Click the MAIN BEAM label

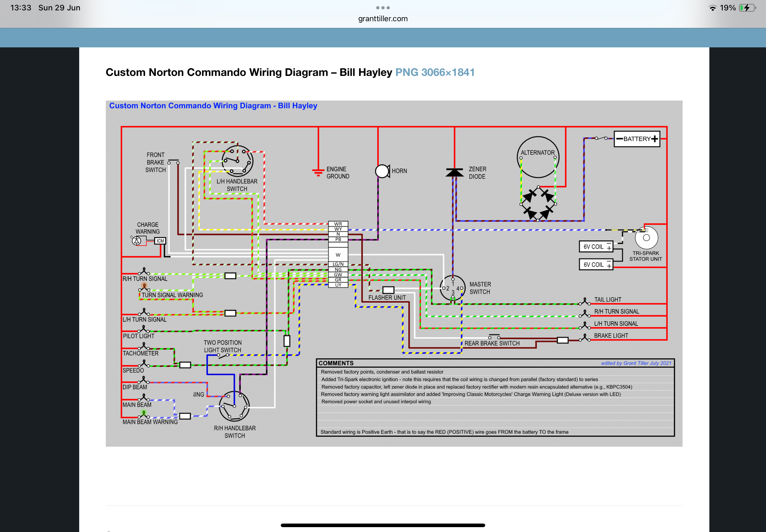[x=137, y=405]
